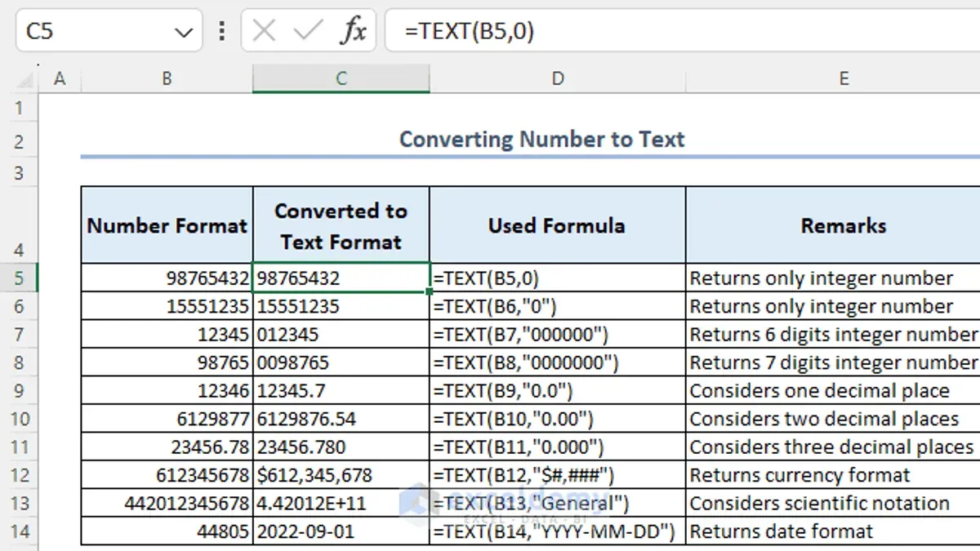Image resolution: width=980 pixels, height=551 pixels.
Task: Click remark Returns 6 digits integer number
Action: (833, 335)
